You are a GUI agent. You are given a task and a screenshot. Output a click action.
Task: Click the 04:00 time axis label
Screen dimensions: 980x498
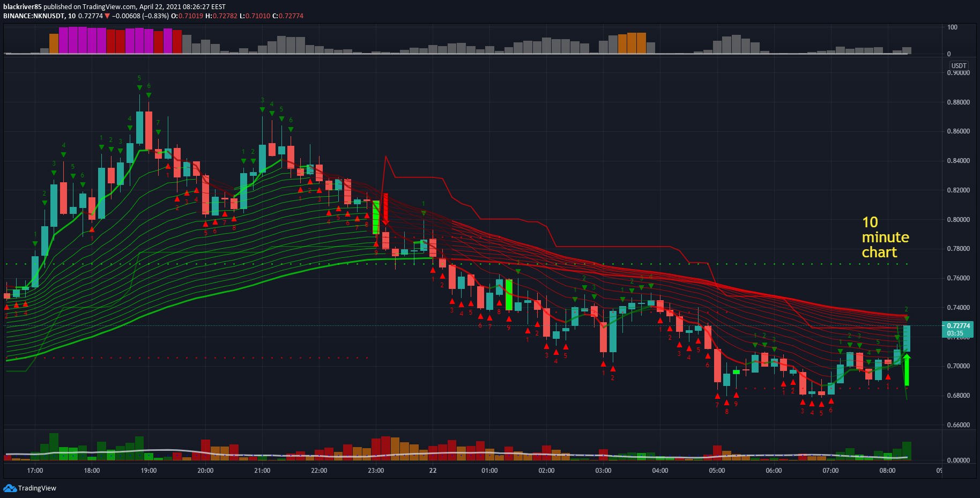point(660,471)
